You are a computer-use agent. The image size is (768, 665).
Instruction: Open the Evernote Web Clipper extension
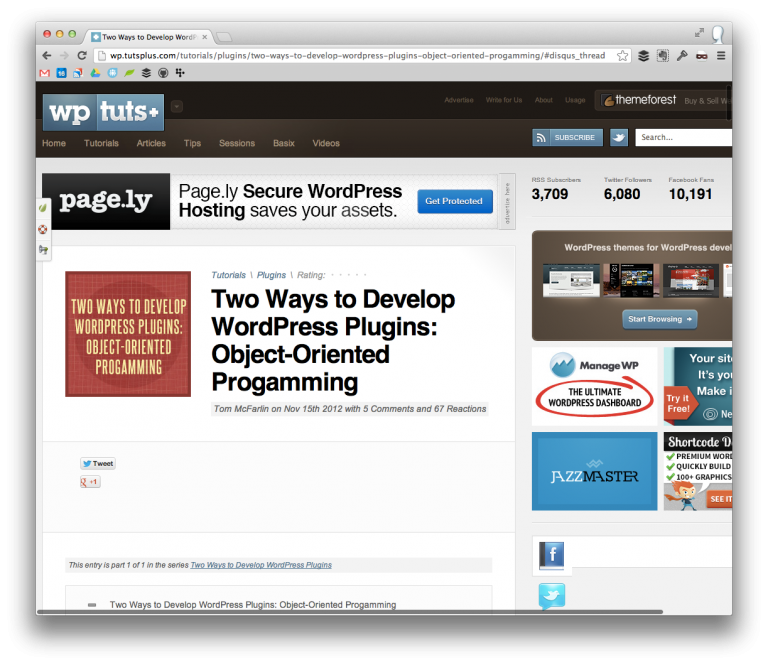point(663,56)
